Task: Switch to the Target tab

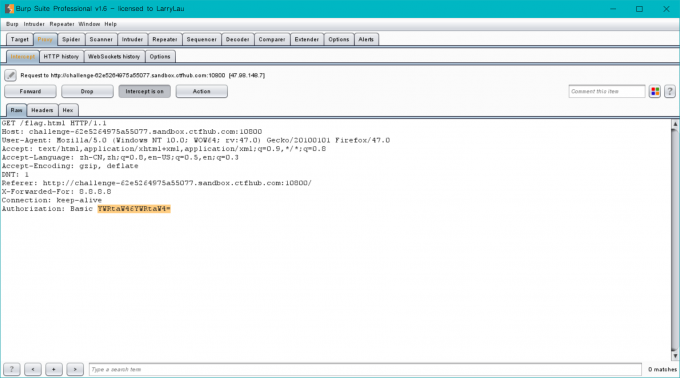Action: 20,39
